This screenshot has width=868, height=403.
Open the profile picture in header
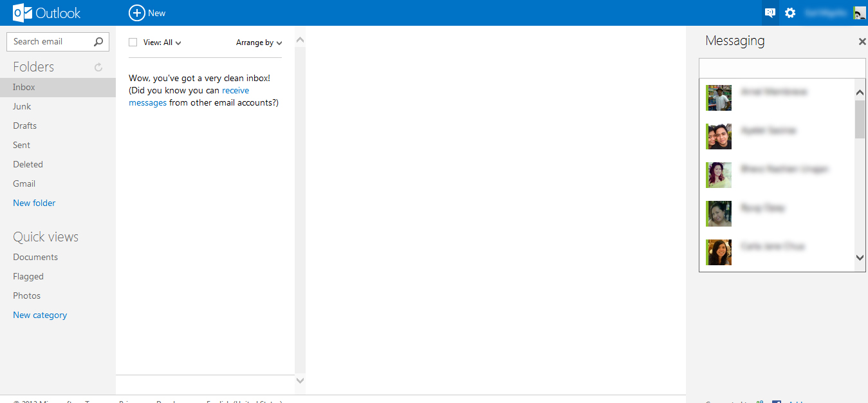pos(860,13)
